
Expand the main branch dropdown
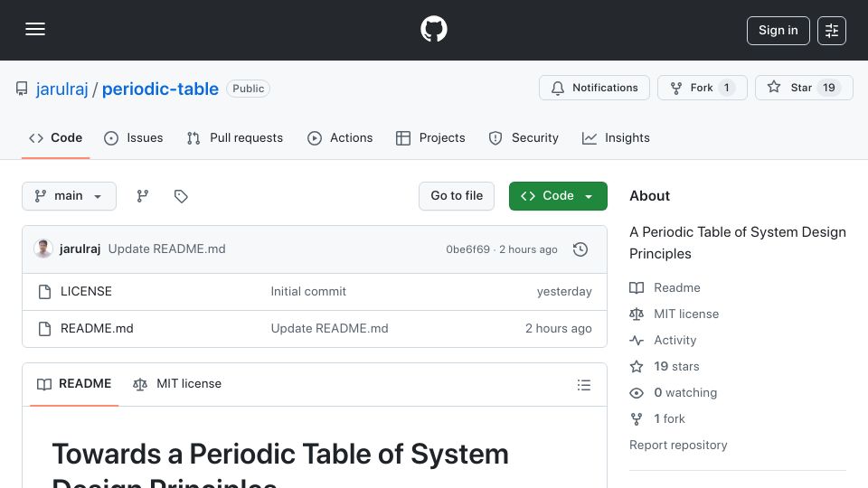[70, 196]
